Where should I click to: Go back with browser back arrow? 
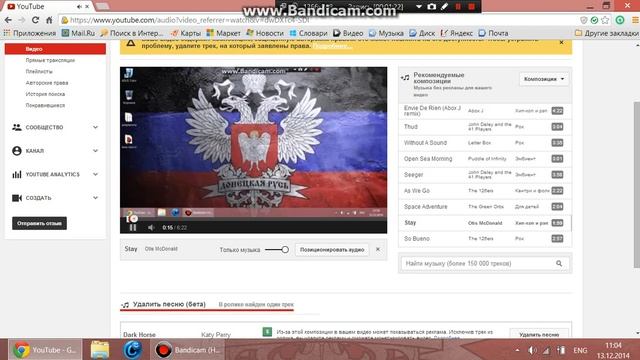pos(8,20)
